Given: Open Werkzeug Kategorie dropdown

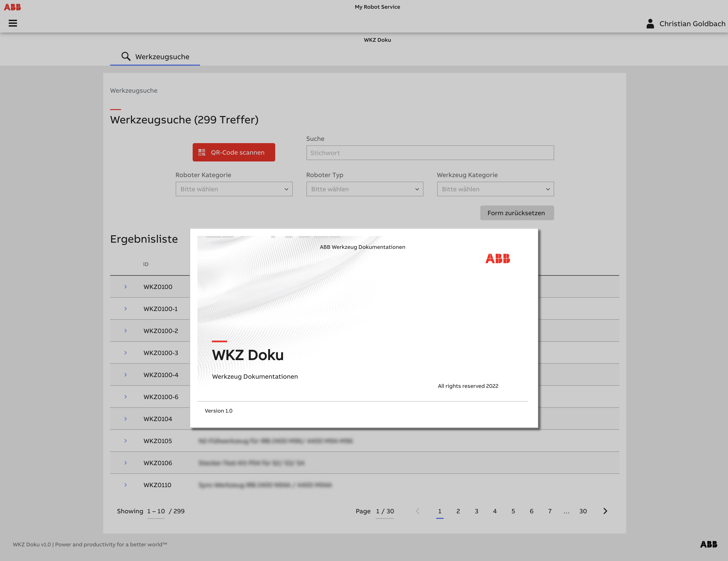Looking at the screenshot, I should point(495,189).
